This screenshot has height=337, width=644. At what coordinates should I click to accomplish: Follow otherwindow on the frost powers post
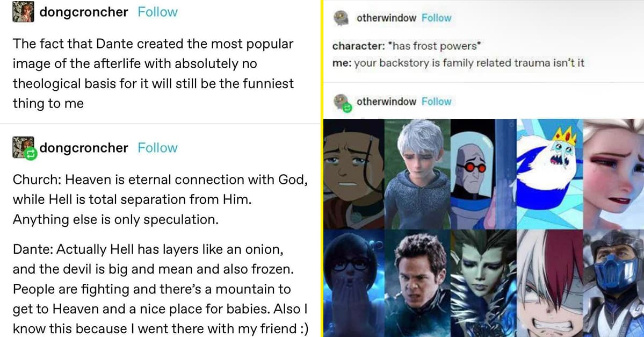pyautogui.click(x=436, y=18)
